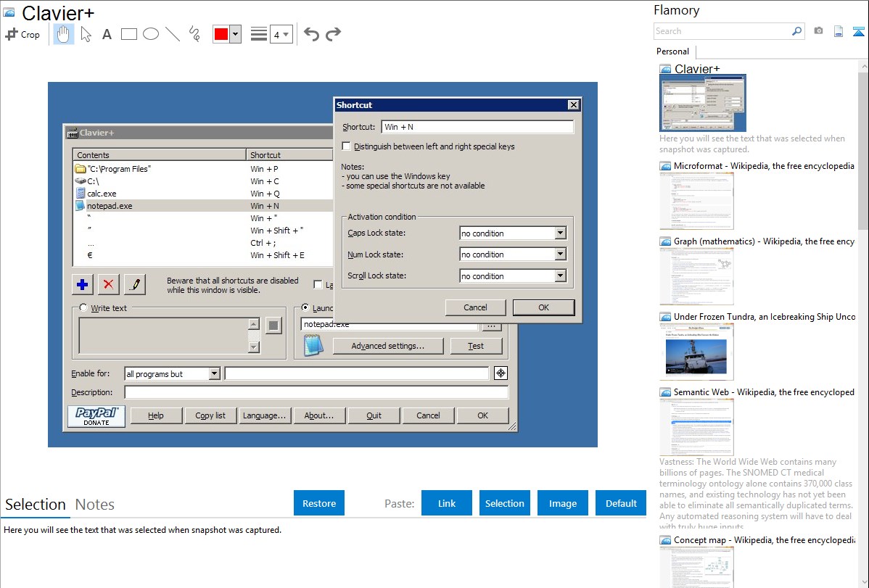Click the Concept map snapshot title
The image size is (869, 588).
pos(764,540)
